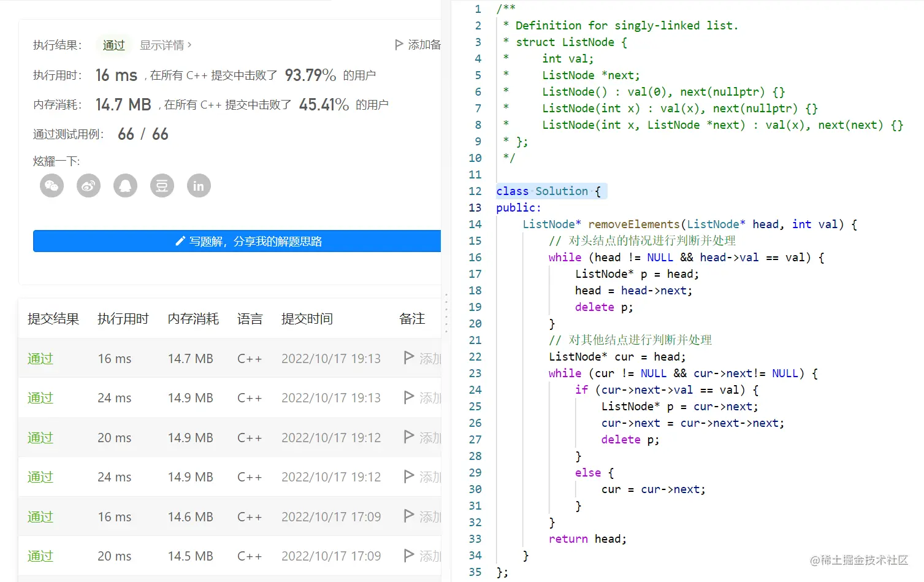Viewport: 924px width, 582px height.
Task: Click the 执行用时 column header
Action: pos(123,319)
